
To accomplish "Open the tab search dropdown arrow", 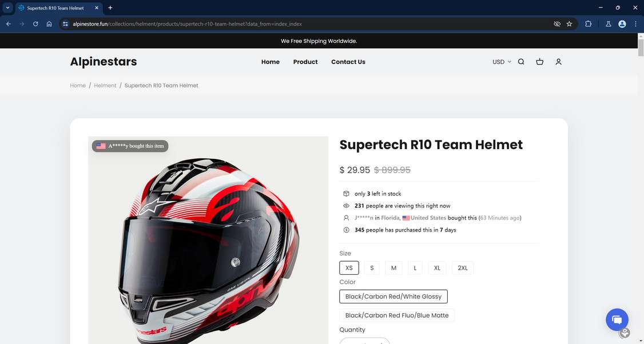I will click(x=7, y=8).
